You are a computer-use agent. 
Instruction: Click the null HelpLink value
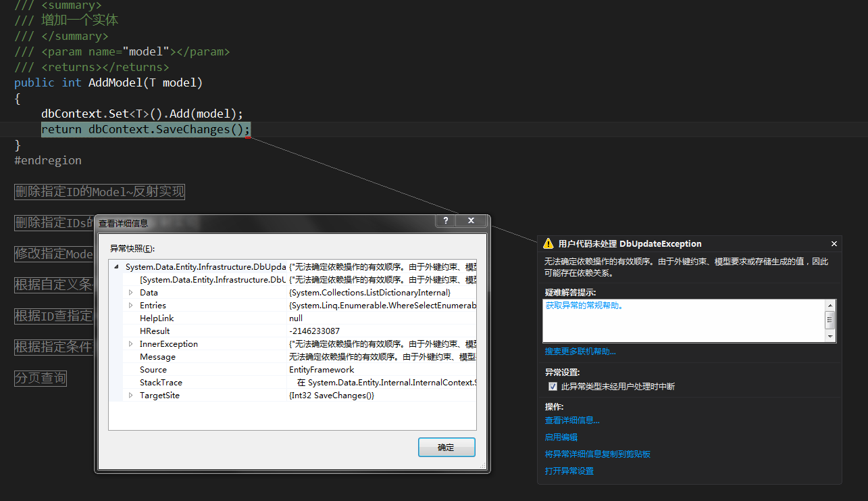point(296,318)
